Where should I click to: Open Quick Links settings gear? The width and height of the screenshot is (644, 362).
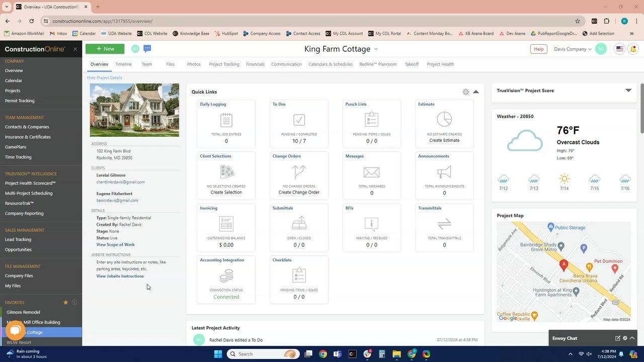(x=466, y=92)
